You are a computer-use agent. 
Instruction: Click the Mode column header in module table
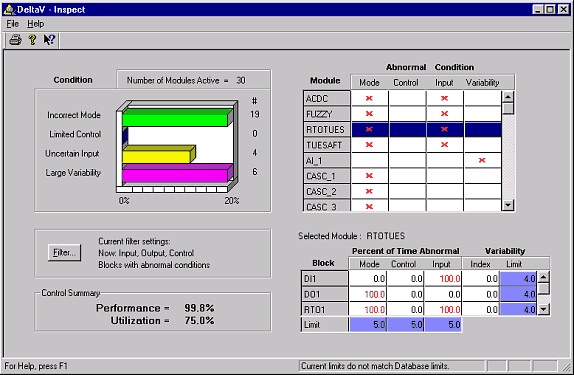coord(369,83)
